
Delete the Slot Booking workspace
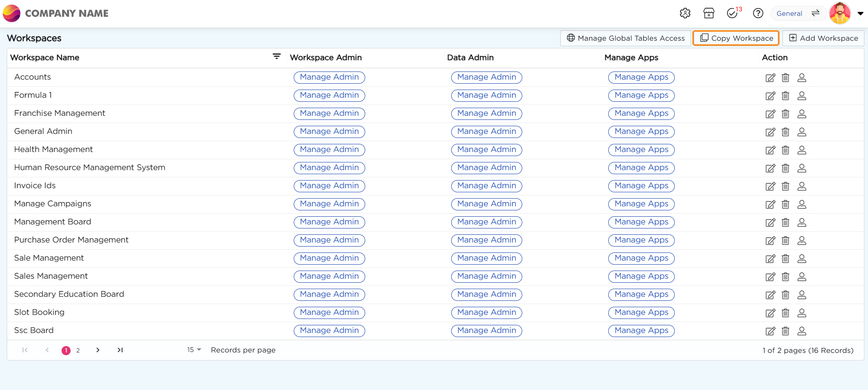[786, 313]
